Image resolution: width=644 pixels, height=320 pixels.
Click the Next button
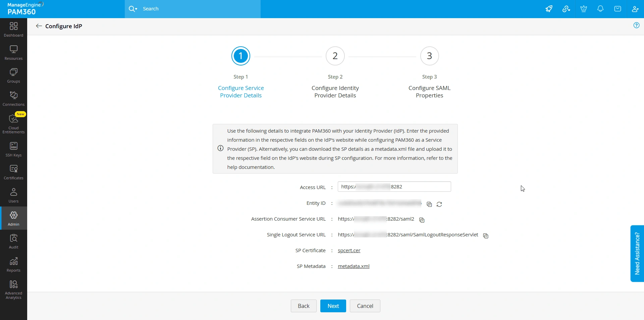tap(333, 306)
